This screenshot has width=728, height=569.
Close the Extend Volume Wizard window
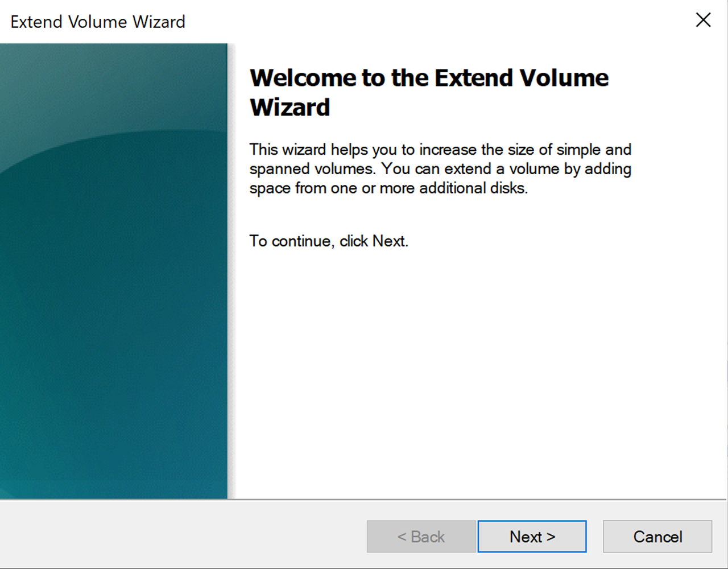click(x=703, y=20)
